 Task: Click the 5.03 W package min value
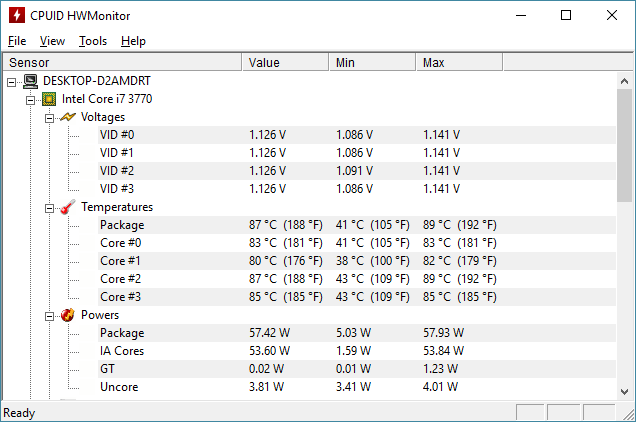click(x=353, y=333)
